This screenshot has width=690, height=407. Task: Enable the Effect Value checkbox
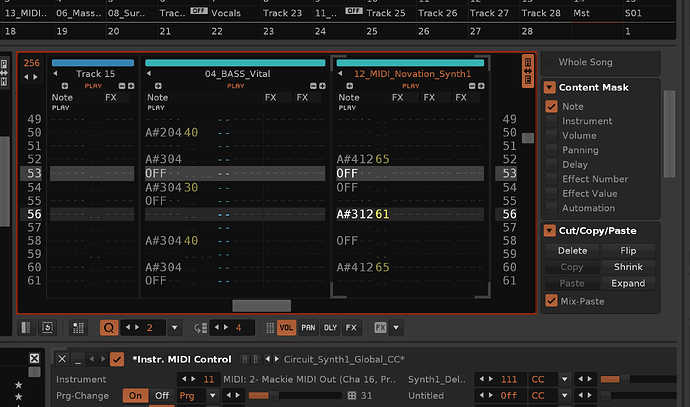pyautogui.click(x=551, y=194)
